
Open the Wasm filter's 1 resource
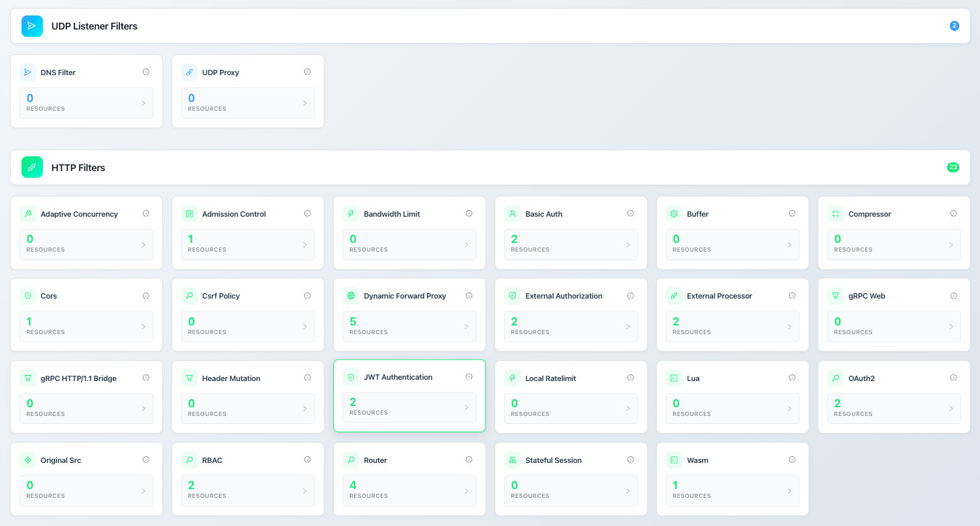(731, 490)
